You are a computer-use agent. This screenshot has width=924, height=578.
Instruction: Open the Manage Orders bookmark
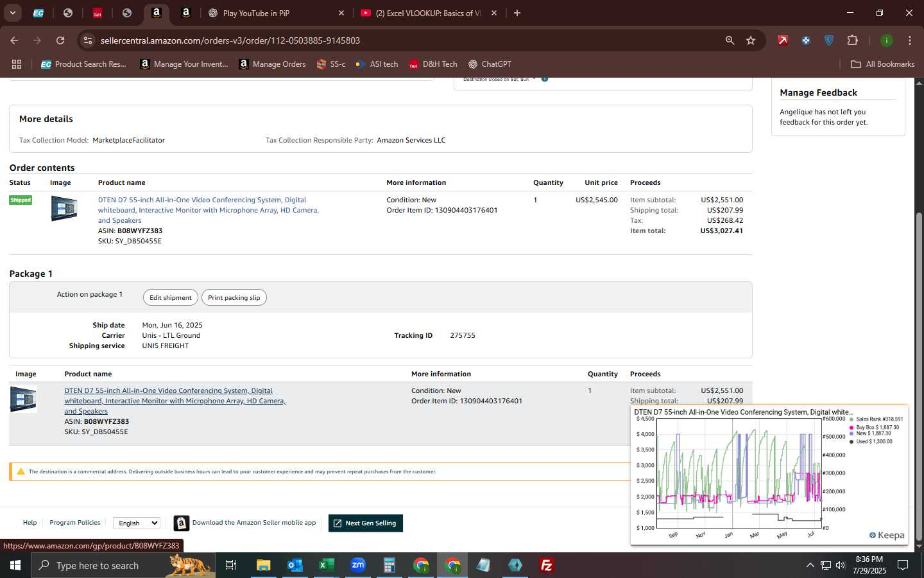pos(272,64)
